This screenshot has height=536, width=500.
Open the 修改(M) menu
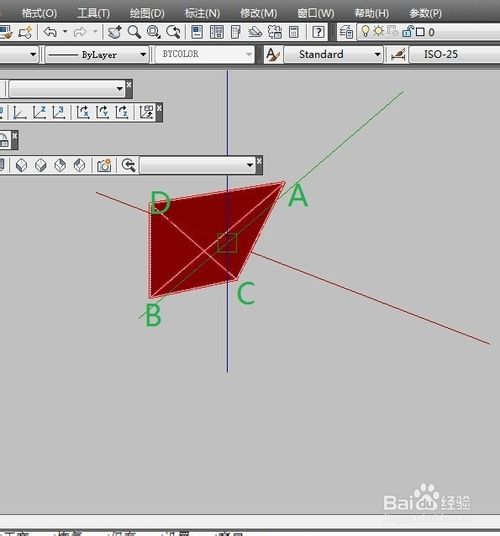tap(258, 13)
